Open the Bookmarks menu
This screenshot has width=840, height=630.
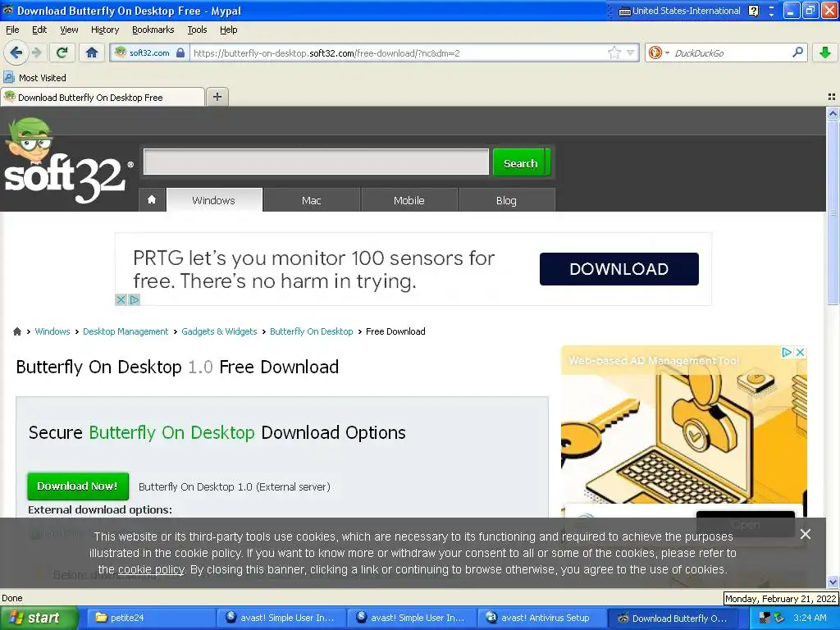tap(153, 30)
